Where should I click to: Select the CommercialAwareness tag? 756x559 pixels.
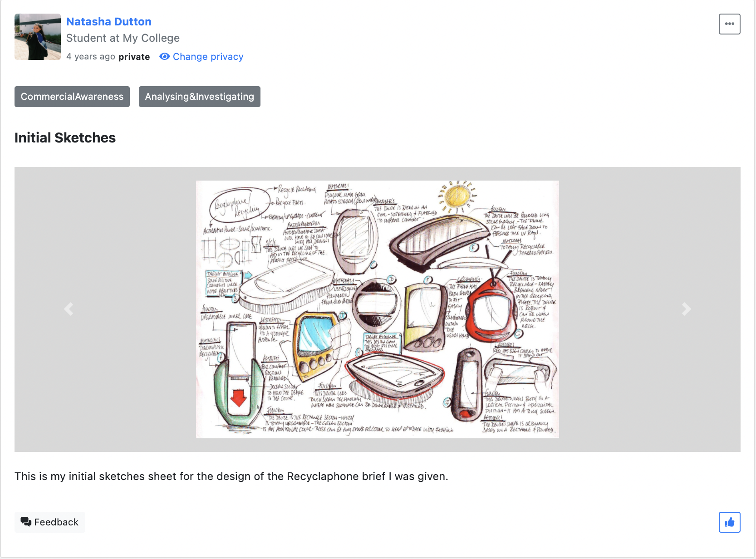point(72,97)
